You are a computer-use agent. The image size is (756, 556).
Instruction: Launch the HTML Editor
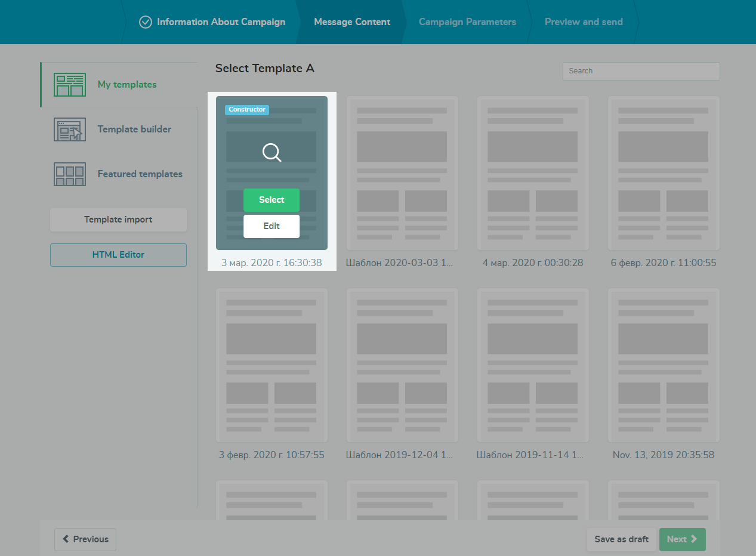pos(118,255)
